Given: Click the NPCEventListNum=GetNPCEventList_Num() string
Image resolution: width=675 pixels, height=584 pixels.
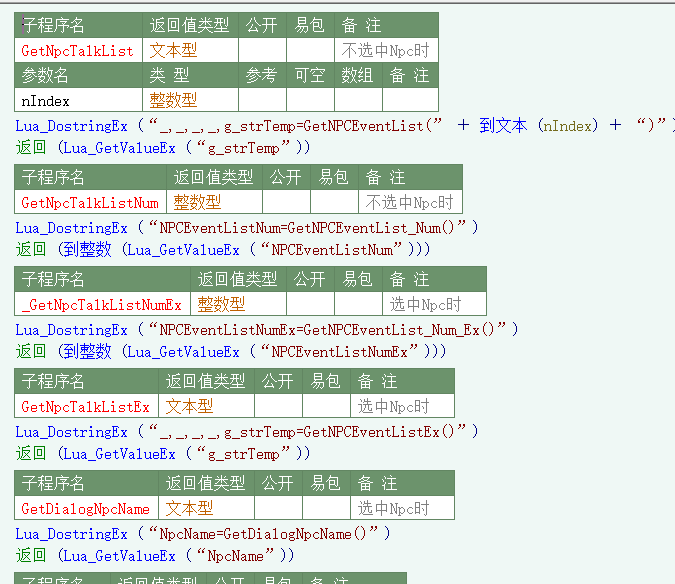Looking at the screenshot, I should [x=308, y=227].
